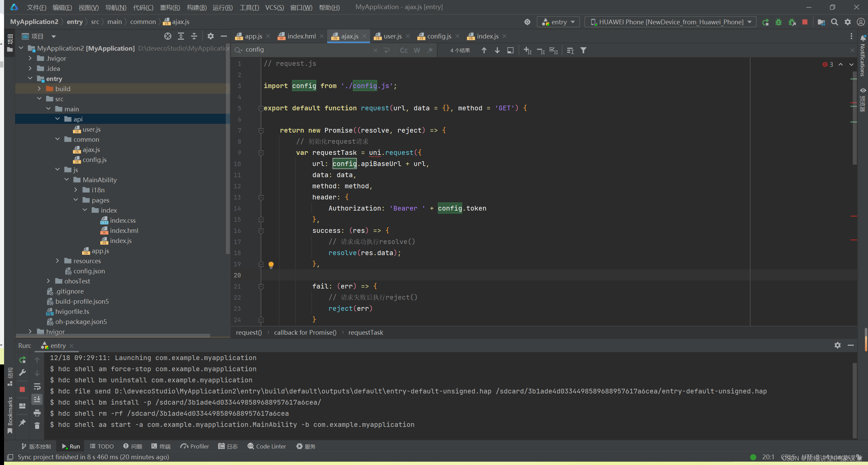Click the red Stop icon in top toolbar
The image size is (868, 465).
pos(805,22)
